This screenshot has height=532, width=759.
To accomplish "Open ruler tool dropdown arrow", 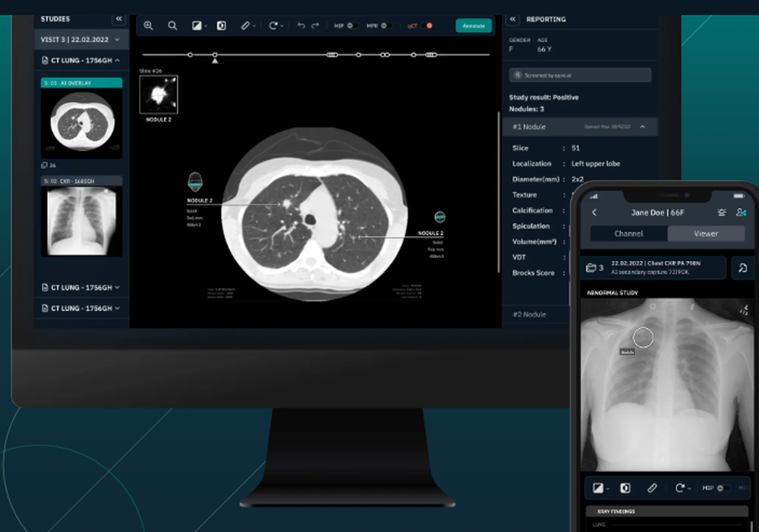I will tap(254, 26).
